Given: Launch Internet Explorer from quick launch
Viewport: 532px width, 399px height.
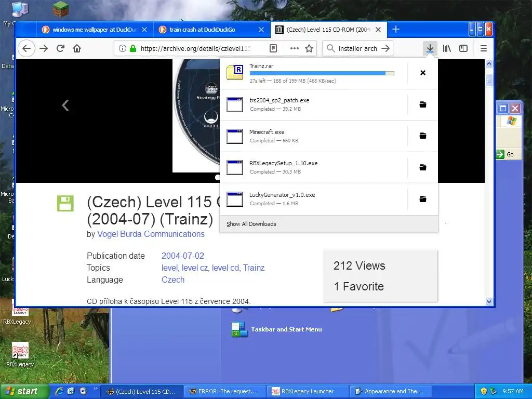Looking at the screenshot, I should [59, 391].
